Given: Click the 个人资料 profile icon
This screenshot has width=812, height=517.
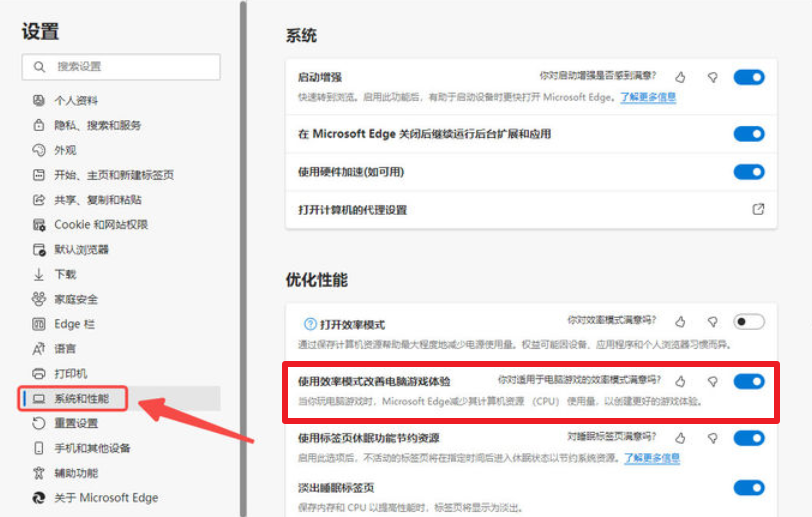Looking at the screenshot, I should (39, 100).
